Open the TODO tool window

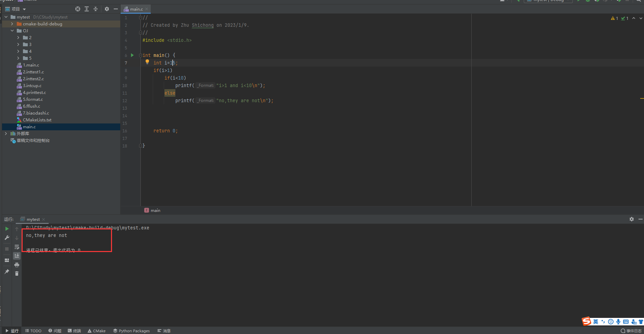[x=33, y=331]
